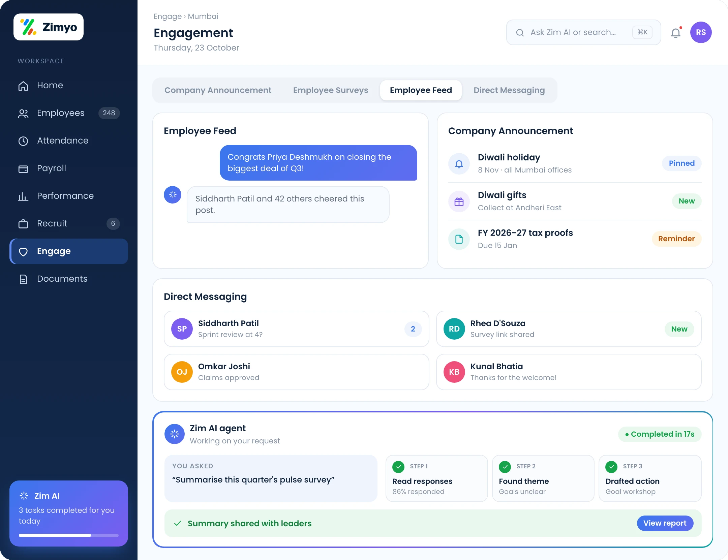Open notifications via the bell icon

(x=676, y=33)
